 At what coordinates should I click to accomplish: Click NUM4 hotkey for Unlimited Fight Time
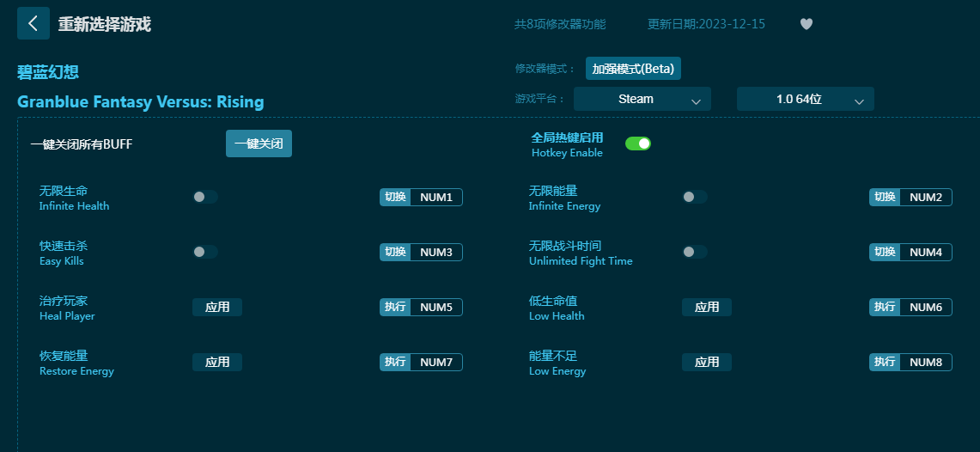(x=926, y=252)
